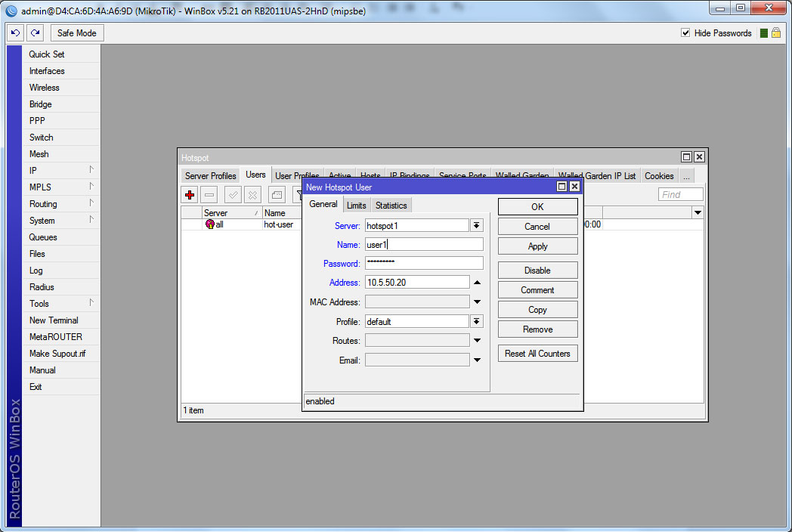Switch to the Limits tab
This screenshot has width=792, height=532.
356,206
